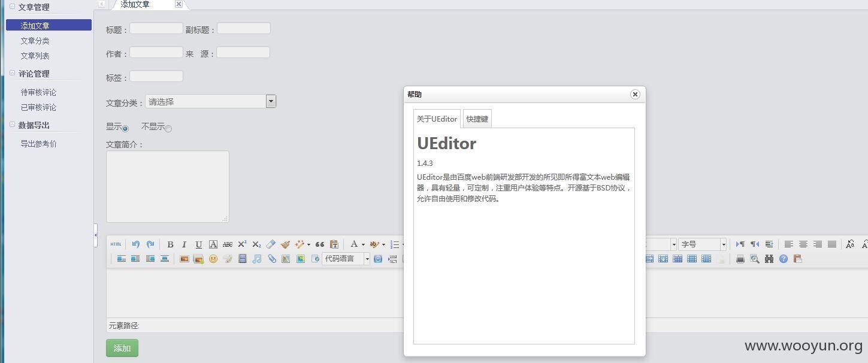Select 显示 radio button
Viewport: 868px width, 363px height.
point(125,128)
